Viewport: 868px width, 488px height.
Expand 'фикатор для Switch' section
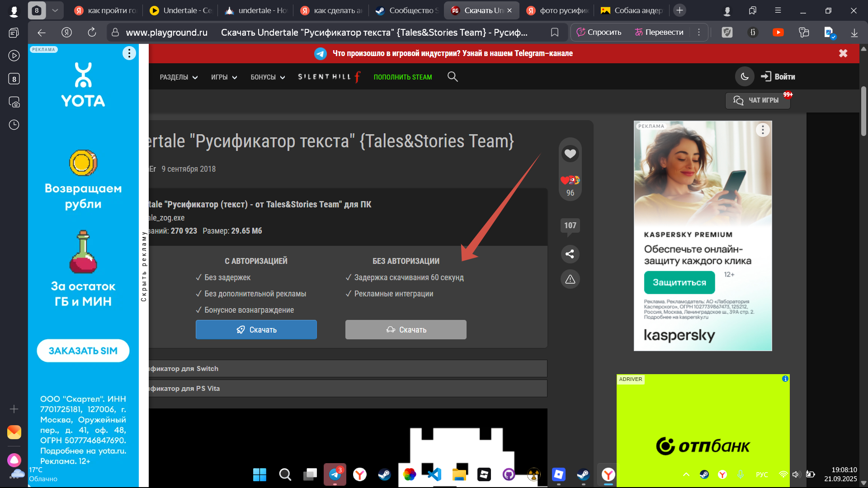pos(348,369)
